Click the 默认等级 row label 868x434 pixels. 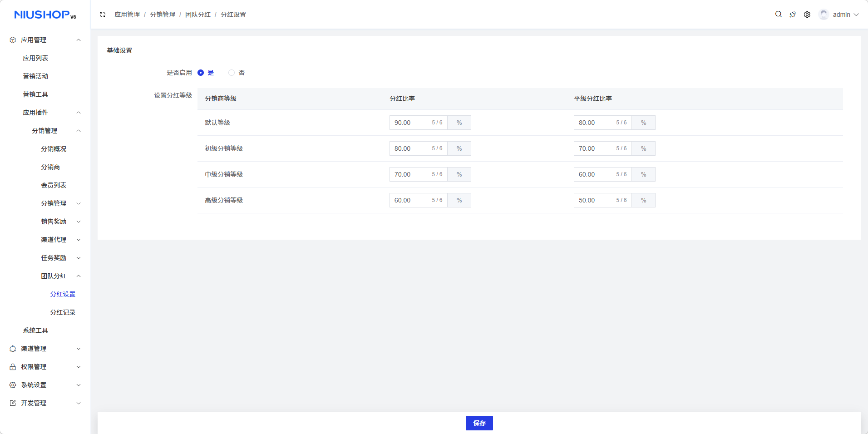click(217, 123)
